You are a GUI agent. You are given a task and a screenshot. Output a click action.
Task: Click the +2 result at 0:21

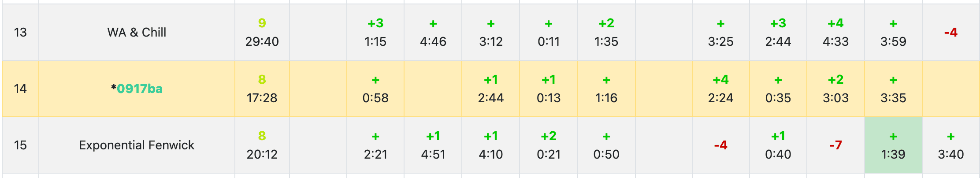coord(549,145)
